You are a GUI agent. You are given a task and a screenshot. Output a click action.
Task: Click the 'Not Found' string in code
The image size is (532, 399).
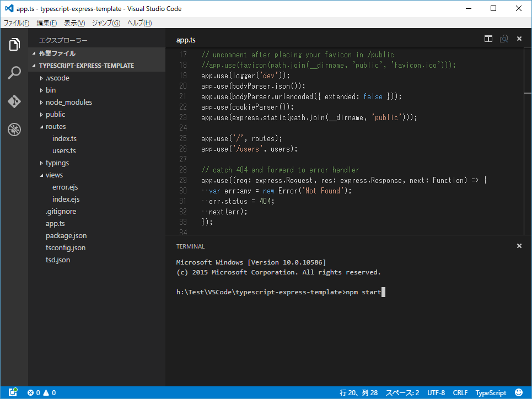[x=323, y=191]
